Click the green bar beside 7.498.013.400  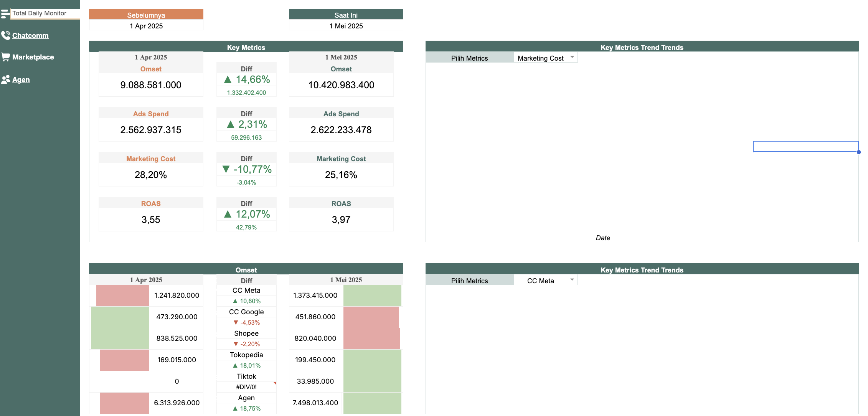(372, 403)
